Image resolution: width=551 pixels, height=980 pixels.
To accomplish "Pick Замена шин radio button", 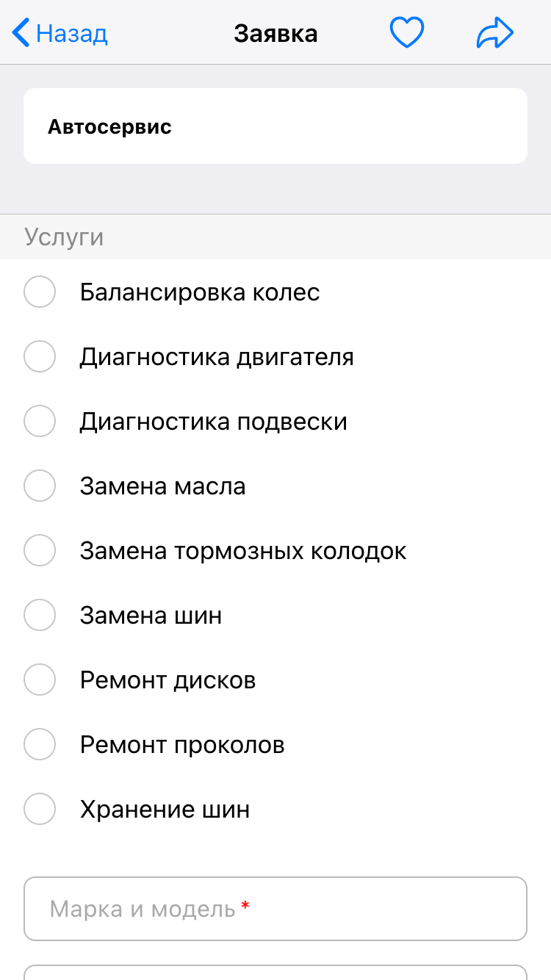I will click(x=40, y=616).
